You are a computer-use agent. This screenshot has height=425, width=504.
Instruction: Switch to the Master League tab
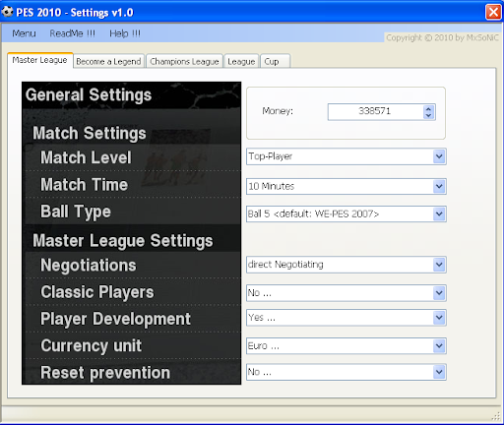tap(39, 60)
